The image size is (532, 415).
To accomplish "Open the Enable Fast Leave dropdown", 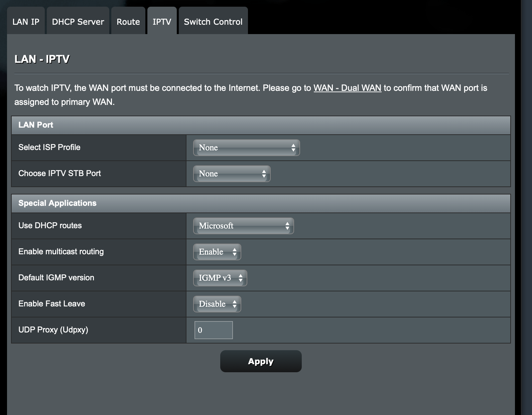I will click(217, 304).
